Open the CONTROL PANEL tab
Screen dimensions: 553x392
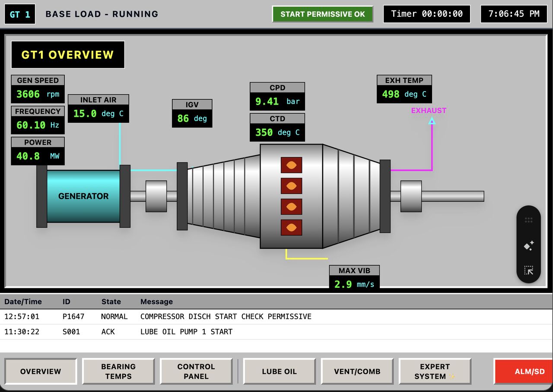(x=196, y=371)
